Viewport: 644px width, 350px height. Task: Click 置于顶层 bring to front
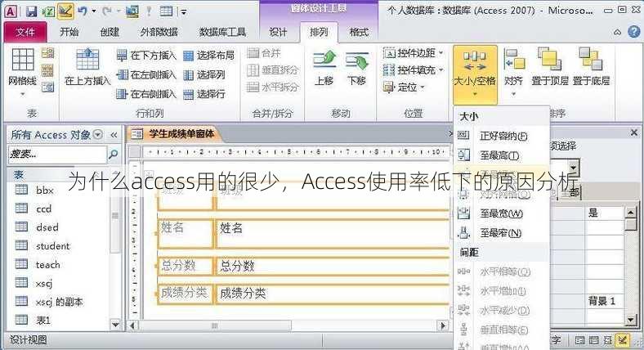coord(550,67)
